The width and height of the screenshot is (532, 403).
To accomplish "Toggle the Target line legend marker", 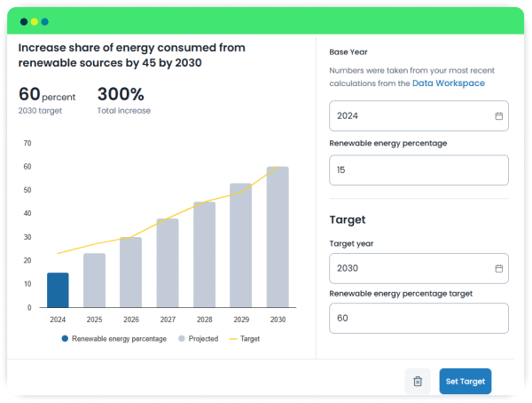I will tap(232, 339).
